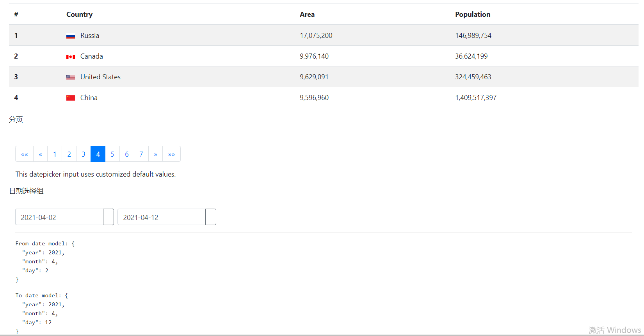
Task: Open pagination page 2
Action: click(69, 154)
